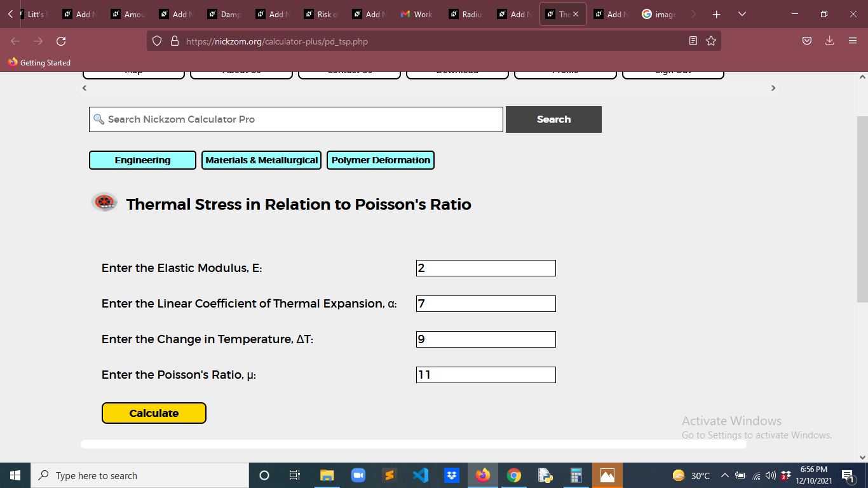
Task: Open File Explorer from taskbar
Action: point(327,475)
